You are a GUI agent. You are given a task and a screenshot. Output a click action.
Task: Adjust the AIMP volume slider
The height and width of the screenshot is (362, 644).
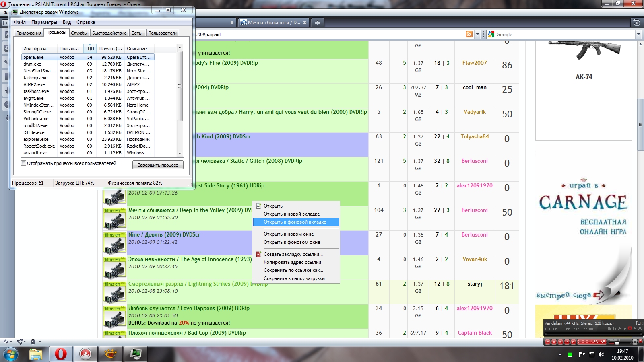(617, 343)
